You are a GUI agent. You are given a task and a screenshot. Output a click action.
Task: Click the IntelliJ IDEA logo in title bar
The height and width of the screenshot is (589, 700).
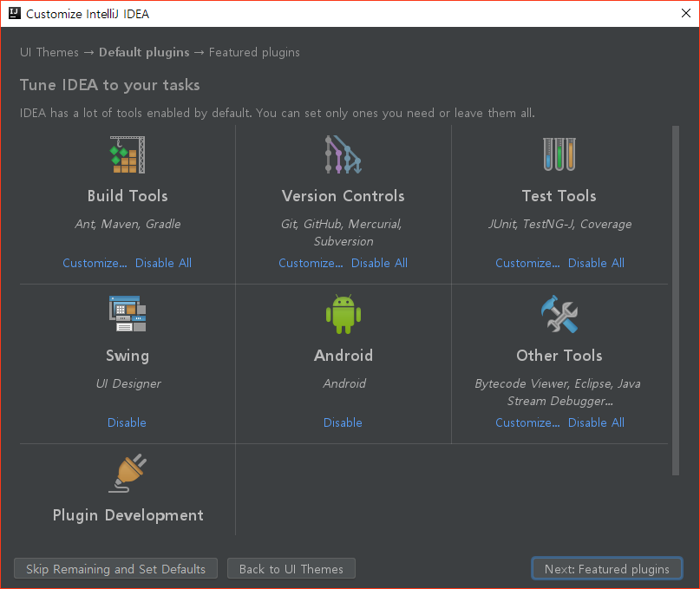pos(14,13)
